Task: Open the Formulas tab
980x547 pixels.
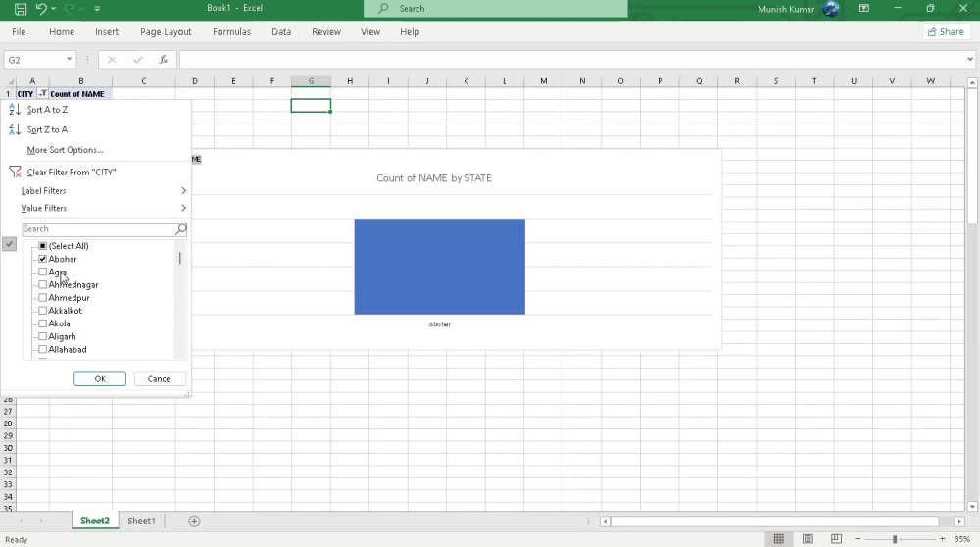Action: (x=231, y=32)
